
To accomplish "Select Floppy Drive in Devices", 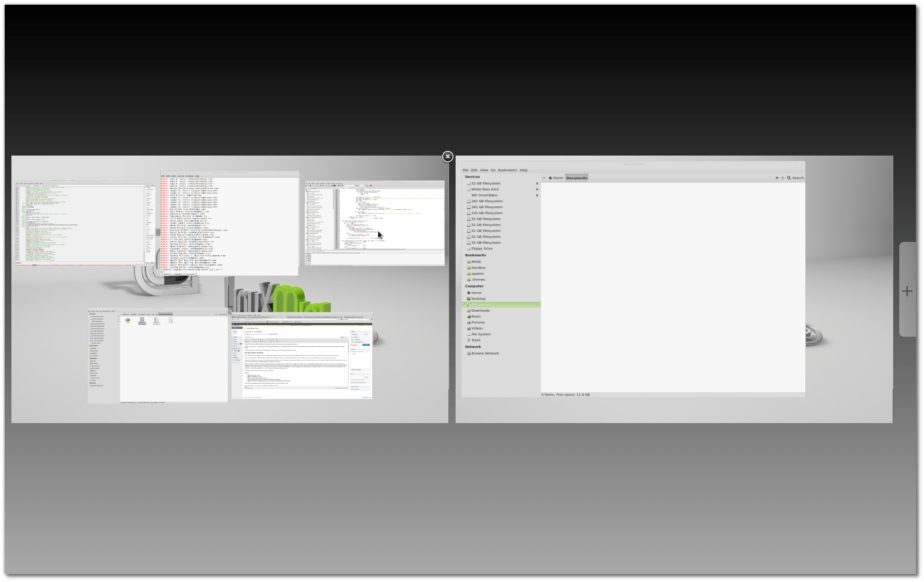I will [482, 249].
